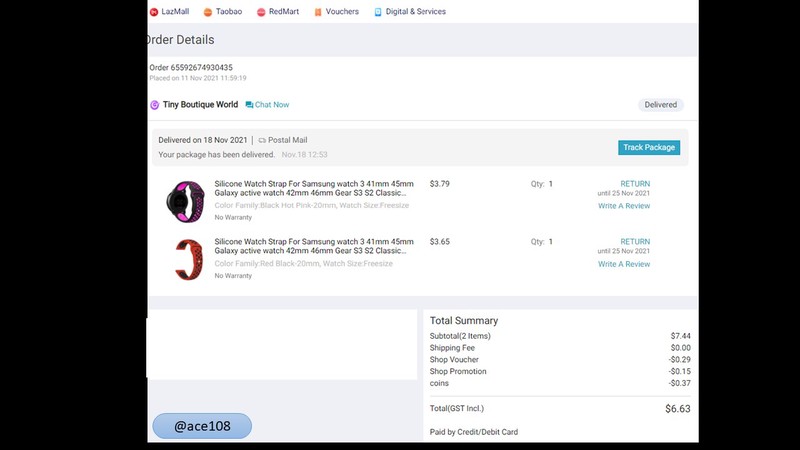The image size is (800, 450).
Task: Click the Total $6.63 amount
Action: (678, 409)
